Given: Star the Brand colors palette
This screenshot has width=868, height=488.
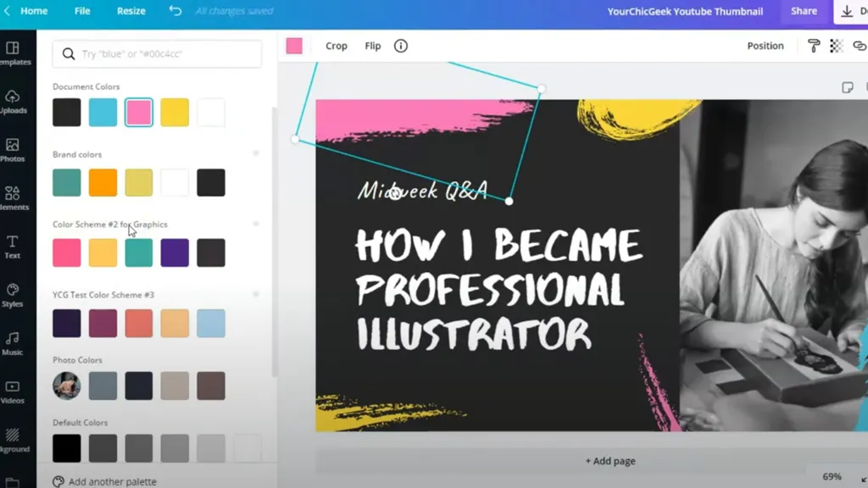Looking at the screenshot, I should coord(256,153).
